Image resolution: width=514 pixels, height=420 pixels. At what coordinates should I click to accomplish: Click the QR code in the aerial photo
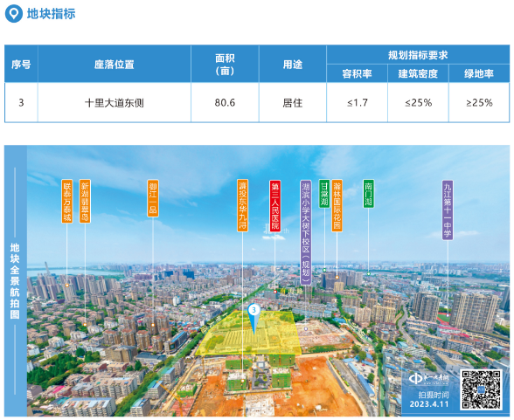click(481, 389)
